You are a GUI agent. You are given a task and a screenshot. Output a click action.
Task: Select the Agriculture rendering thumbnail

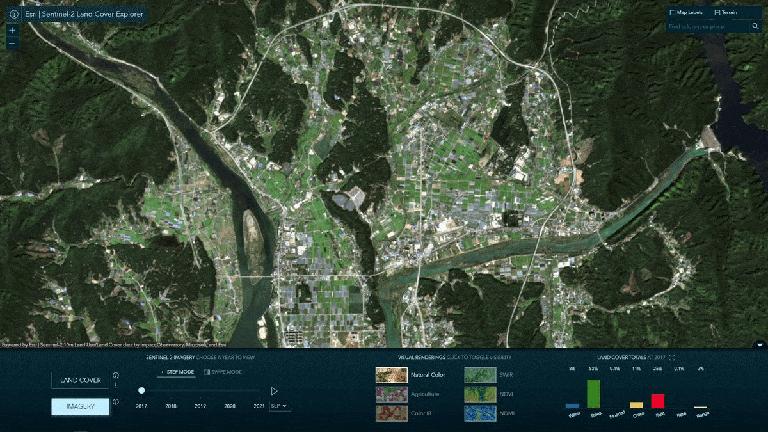point(391,394)
